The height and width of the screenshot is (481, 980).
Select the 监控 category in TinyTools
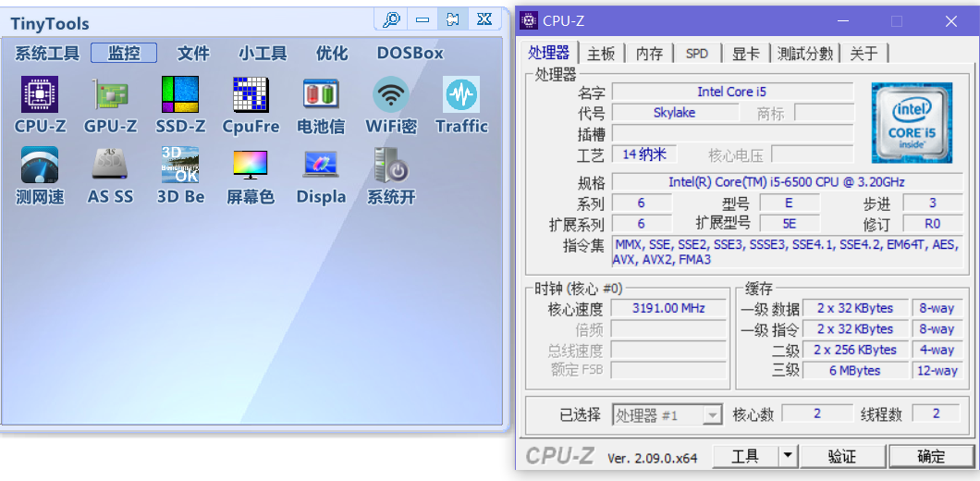click(x=124, y=53)
